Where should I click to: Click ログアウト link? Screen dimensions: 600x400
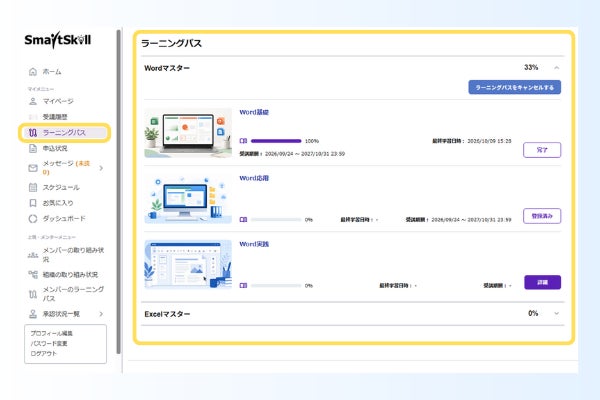click(43, 353)
